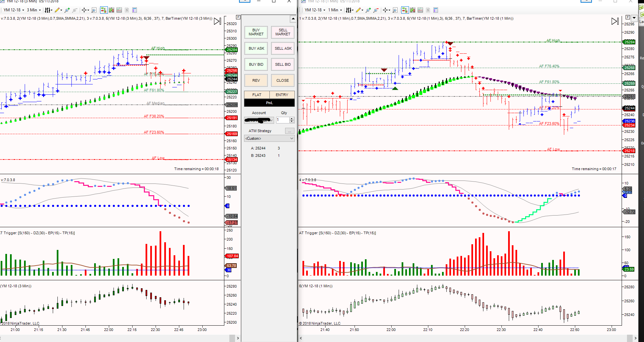Increase quantity with stepper up arrow

[x=292, y=118]
